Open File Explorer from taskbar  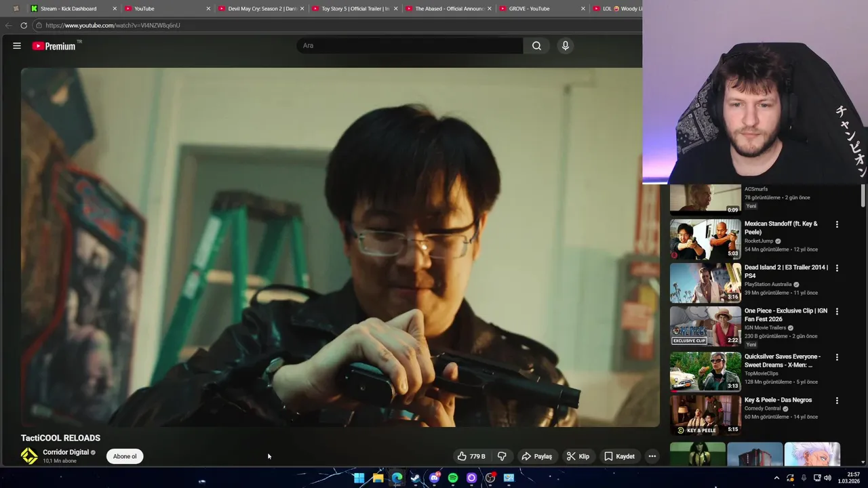point(378,478)
